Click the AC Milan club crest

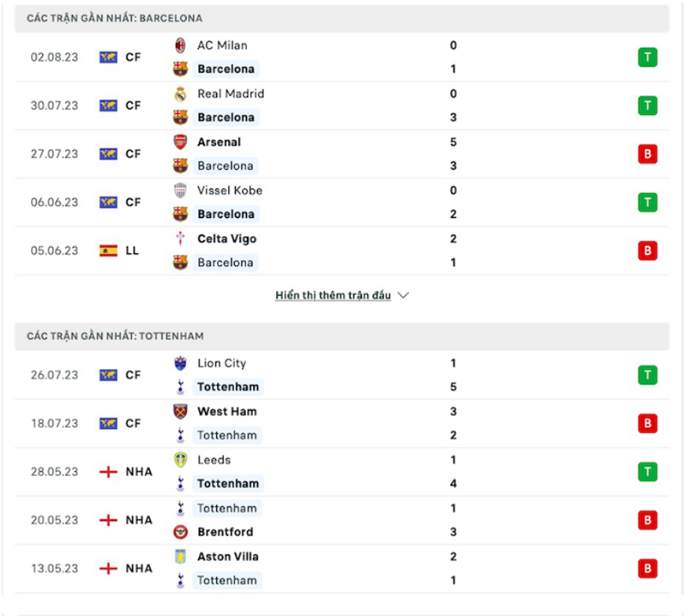[181, 45]
